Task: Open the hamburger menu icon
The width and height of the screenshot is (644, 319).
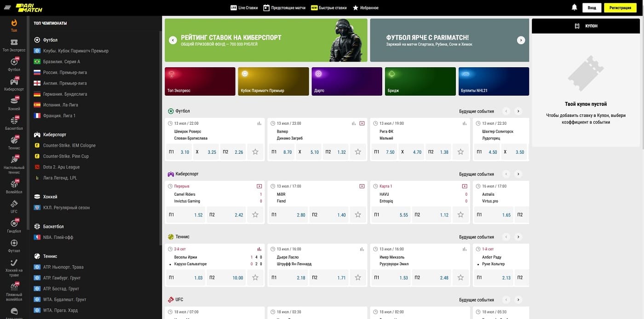Action: click(7, 7)
